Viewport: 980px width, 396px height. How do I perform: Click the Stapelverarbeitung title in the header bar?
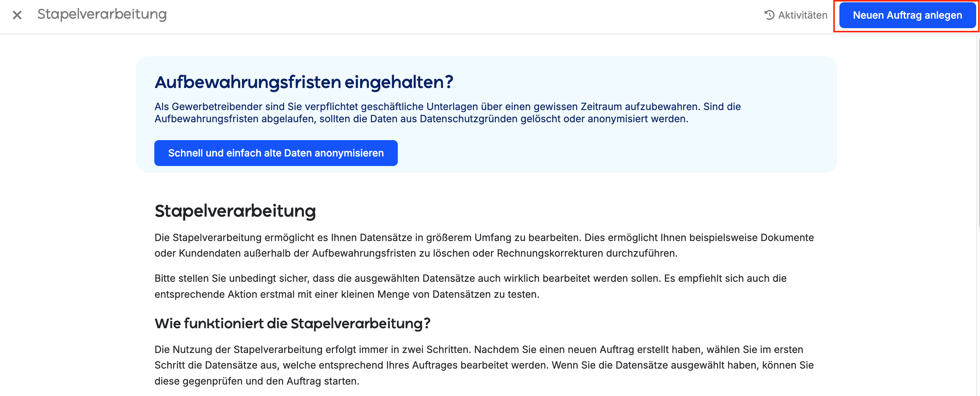click(102, 14)
